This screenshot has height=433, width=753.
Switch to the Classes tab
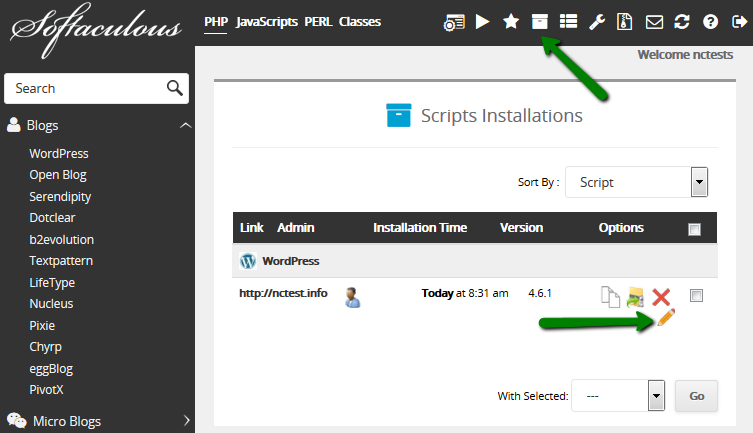point(360,22)
